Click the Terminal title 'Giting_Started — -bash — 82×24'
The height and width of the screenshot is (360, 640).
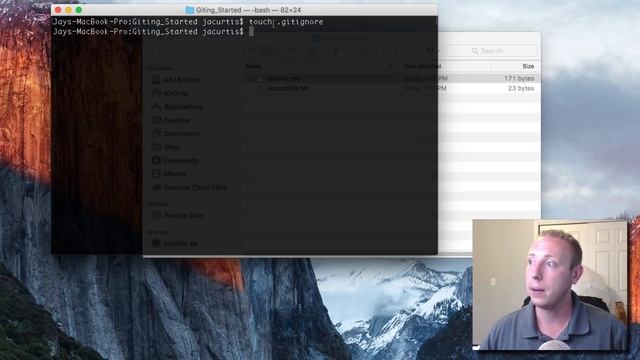point(248,10)
